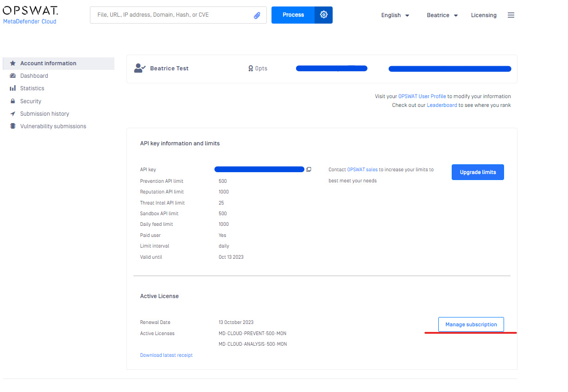Click the Dashboard gauge icon
The width and height of the screenshot is (568, 392).
pyautogui.click(x=13, y=76)
